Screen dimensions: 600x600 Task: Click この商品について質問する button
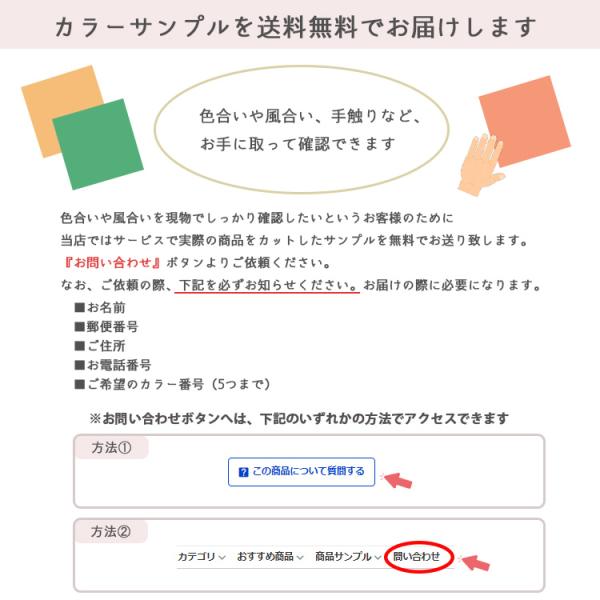click(302, 472)
